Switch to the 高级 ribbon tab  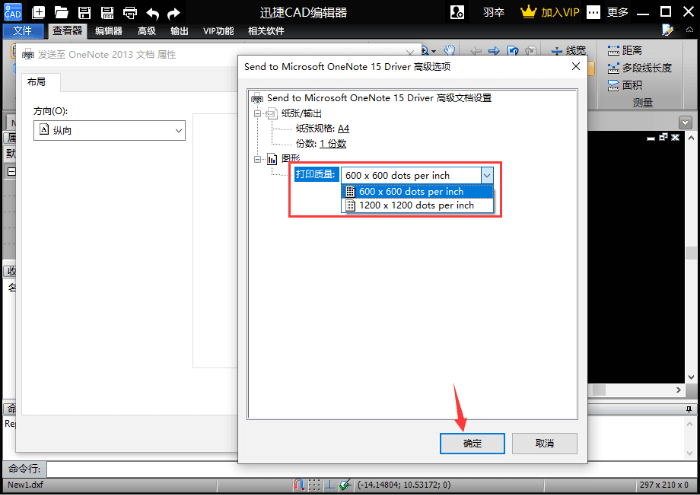[146, 31]
